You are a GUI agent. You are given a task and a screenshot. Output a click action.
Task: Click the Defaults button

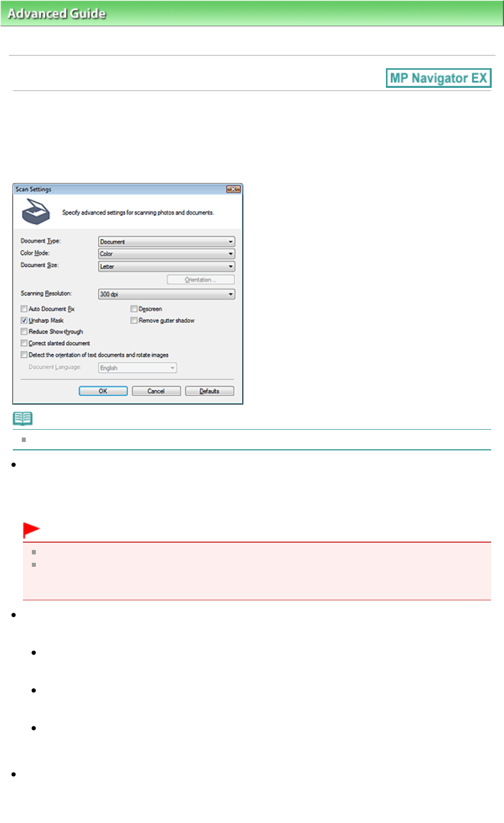(x=210, y=391)
